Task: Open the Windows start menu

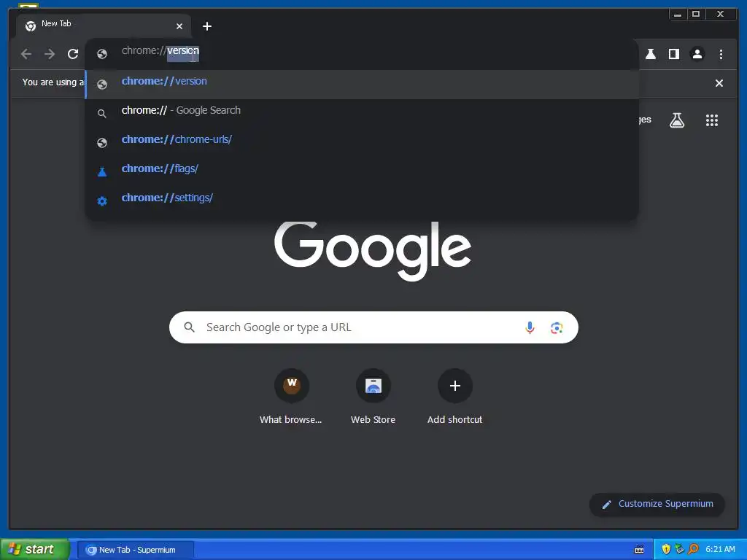Action: tap(34, 550)
